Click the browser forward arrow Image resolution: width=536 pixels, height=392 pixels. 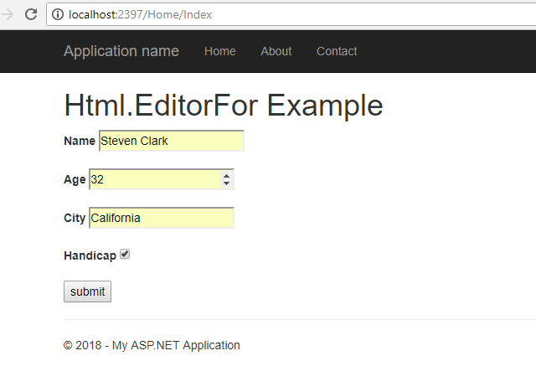(x=8, y=14)
